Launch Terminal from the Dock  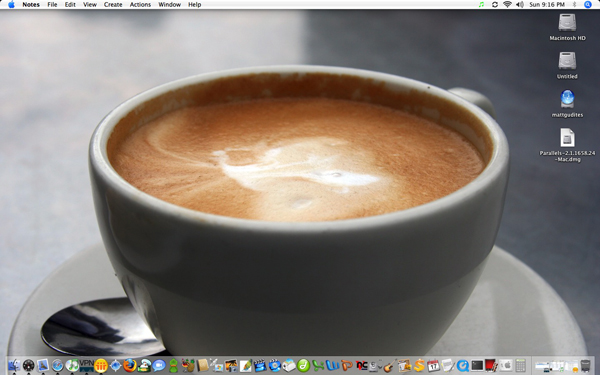click(x=477, y=365)
